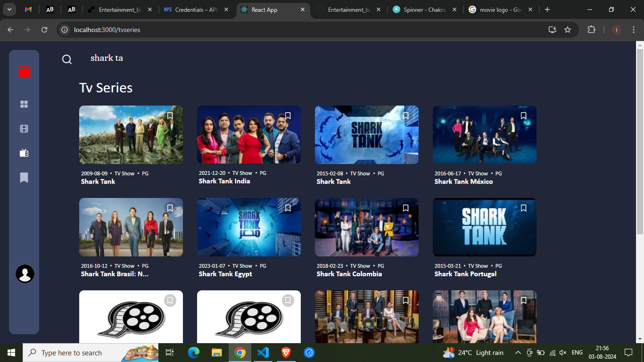Switch to the movie logo Google tab
This screenshot has width=644, height=362.
pos(501,9)
